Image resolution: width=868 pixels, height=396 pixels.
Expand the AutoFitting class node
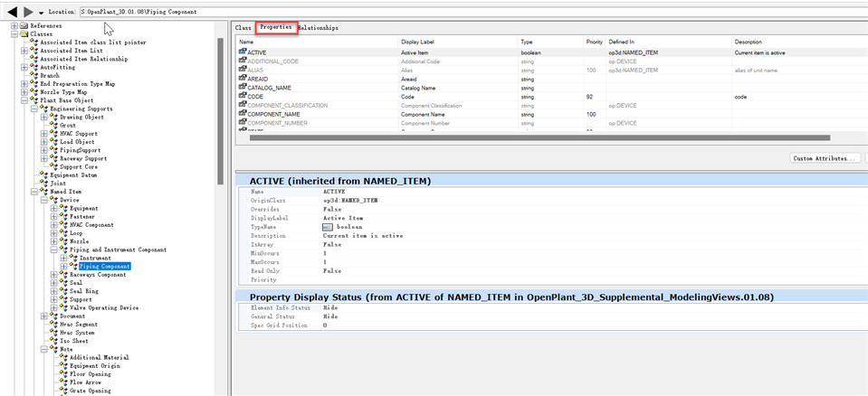point(24,68)
